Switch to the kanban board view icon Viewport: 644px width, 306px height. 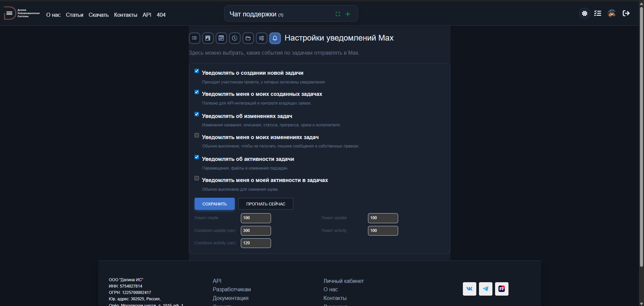tap(208, 38)
